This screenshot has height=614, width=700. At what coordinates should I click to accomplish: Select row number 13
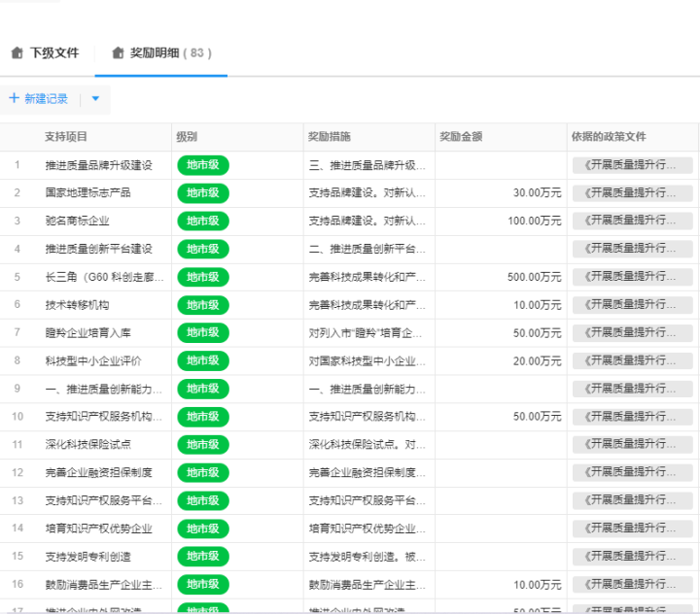click(17, 500)
